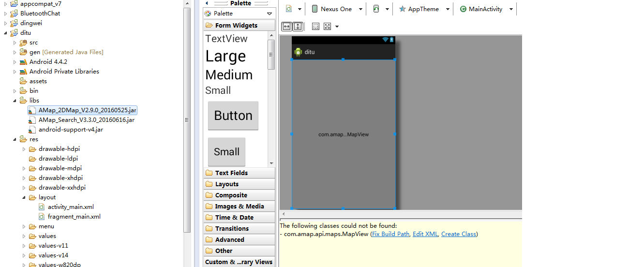Click the Android Private Libraries icon
Viewport: 644px width, 267px height.
coord(23,72)
